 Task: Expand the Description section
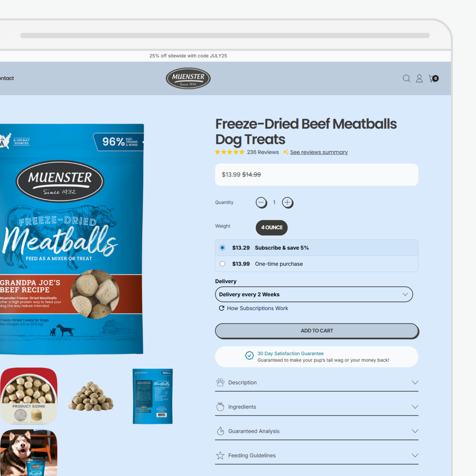pyautogui.click(x=317, y=382)
